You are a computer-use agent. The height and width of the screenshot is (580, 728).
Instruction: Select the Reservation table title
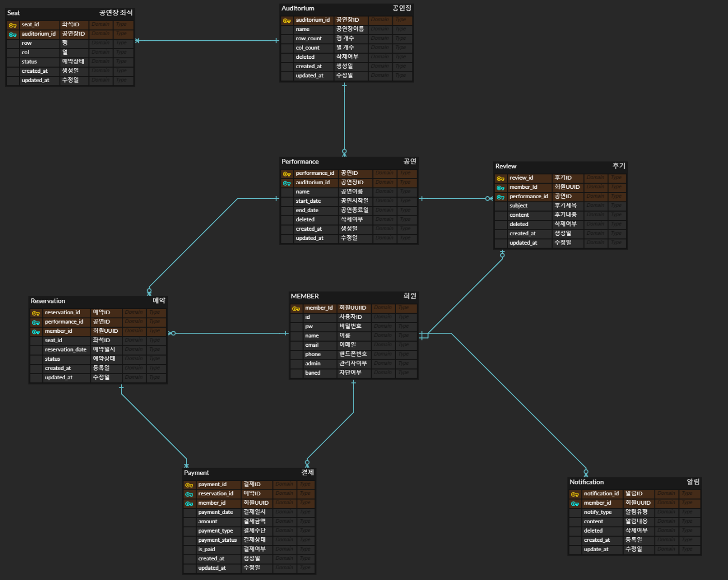(48, 301)
